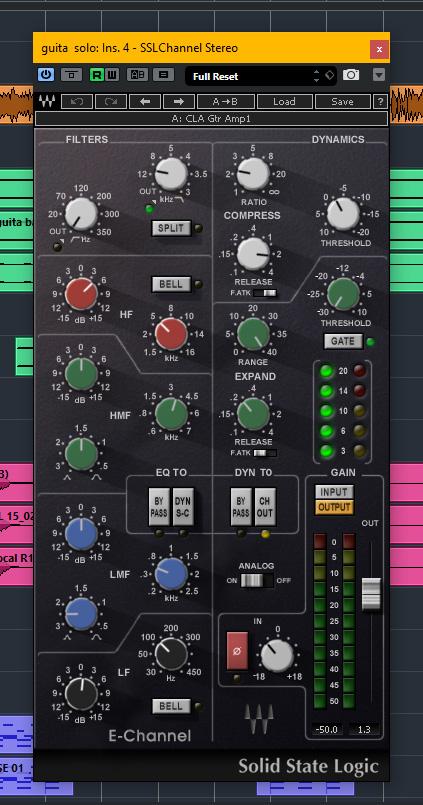Viewport: 423px width, 805px height.
Task: Click the A: CLA Gtr Amp1 preset name bar
Action: pos(211,119)
